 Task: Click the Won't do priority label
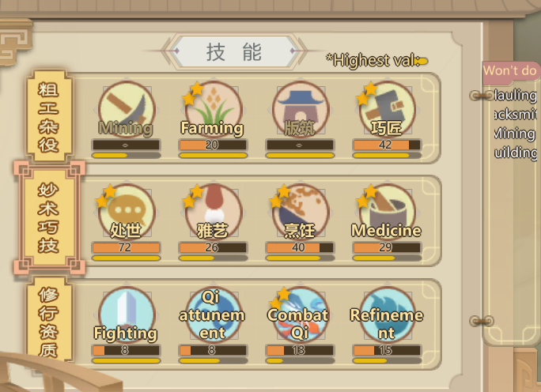(510, 71)
